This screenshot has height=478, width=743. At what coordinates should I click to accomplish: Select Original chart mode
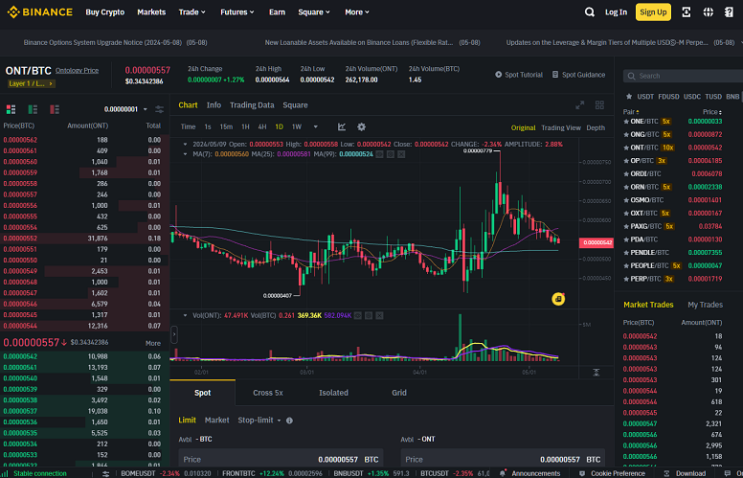523,128
